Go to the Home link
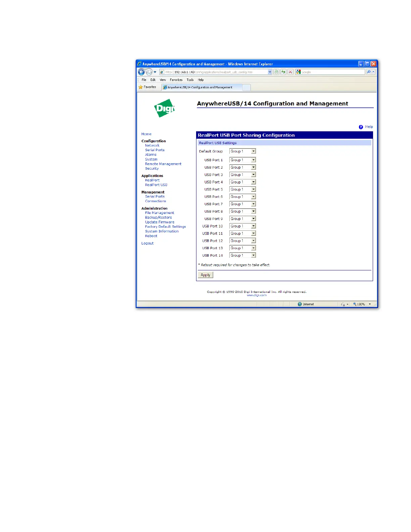 (146, 134)
